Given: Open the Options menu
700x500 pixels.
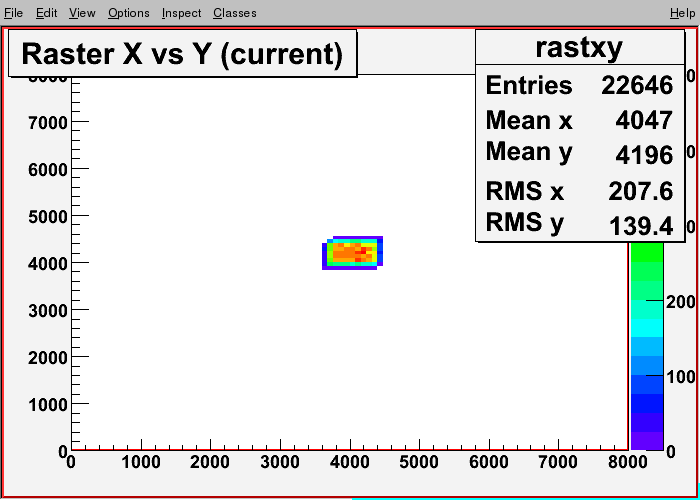Looking at the screenshot, I should click(129, 13).
